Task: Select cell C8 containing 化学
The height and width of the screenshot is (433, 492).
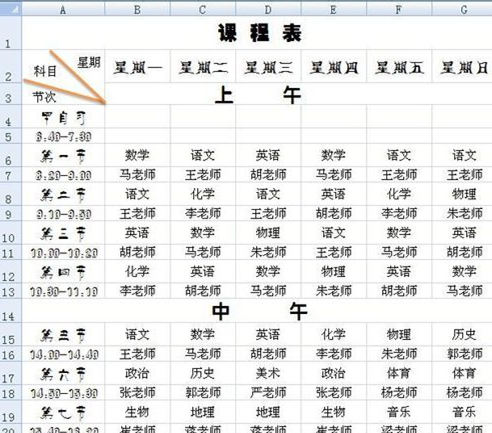Action: (203, 194)
